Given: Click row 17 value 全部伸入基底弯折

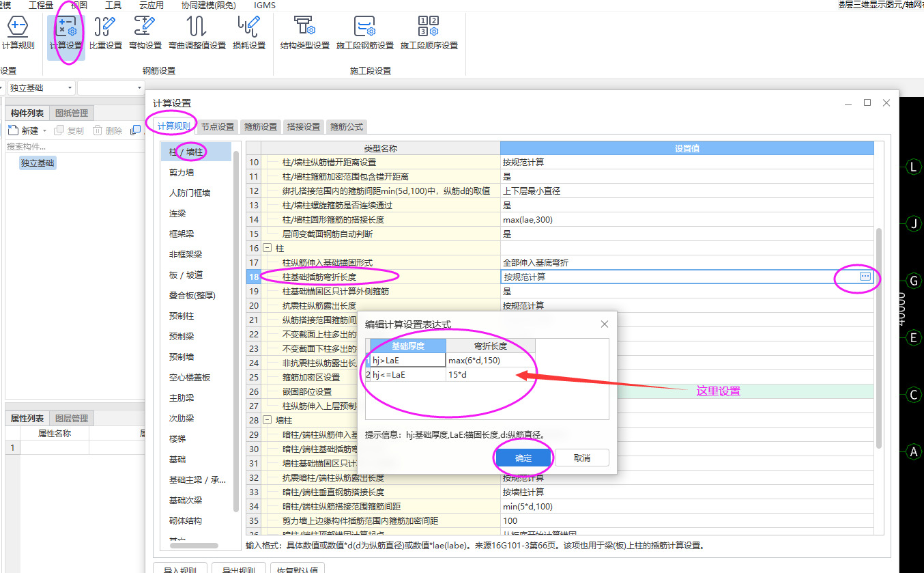Looking at the screenshot, I should tap(687, 263).
